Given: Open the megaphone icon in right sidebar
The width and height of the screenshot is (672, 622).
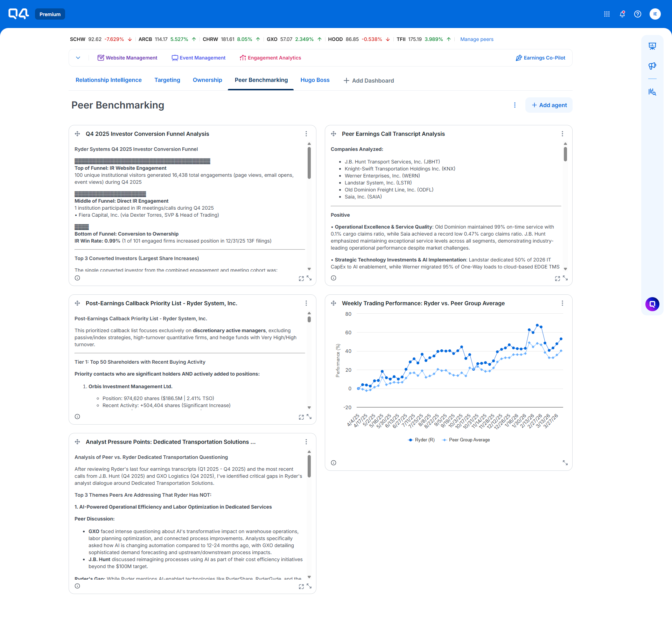Looking at the screenshot, I should pyautogui.click(x=652, y=66).
